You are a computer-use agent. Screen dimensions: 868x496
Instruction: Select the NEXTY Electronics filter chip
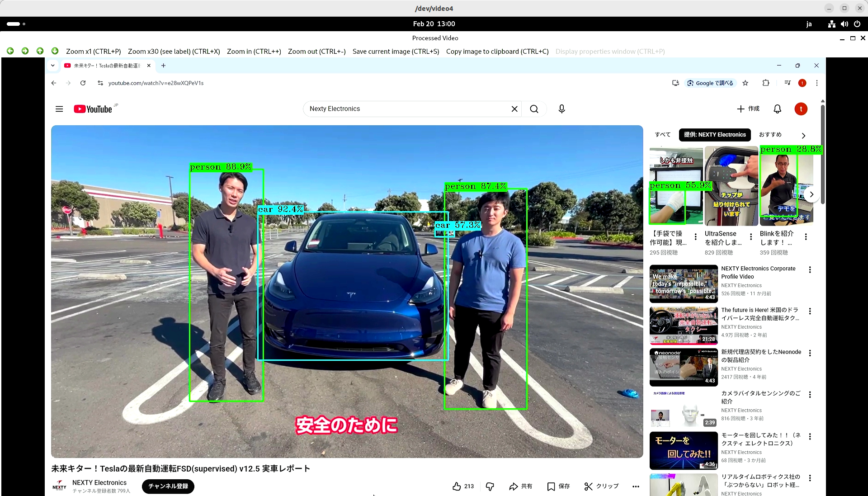(714, 135)
